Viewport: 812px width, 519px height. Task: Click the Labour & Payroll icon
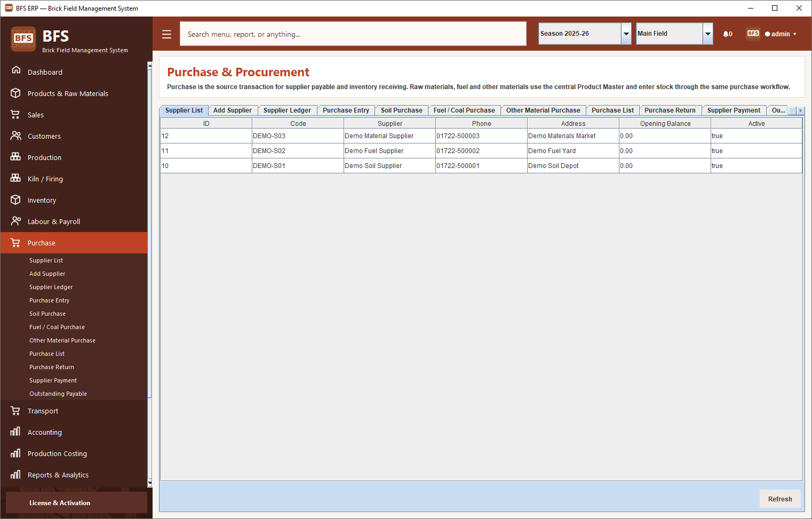[15, 221]
